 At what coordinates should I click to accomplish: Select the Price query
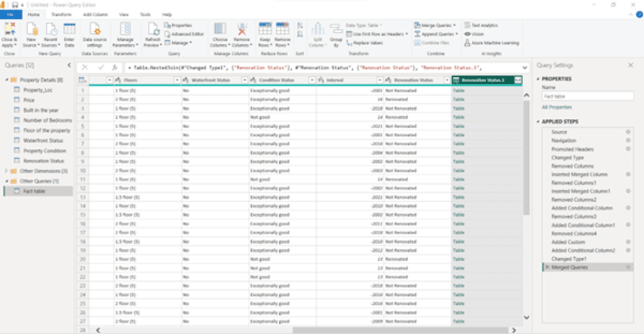point(29,100)
